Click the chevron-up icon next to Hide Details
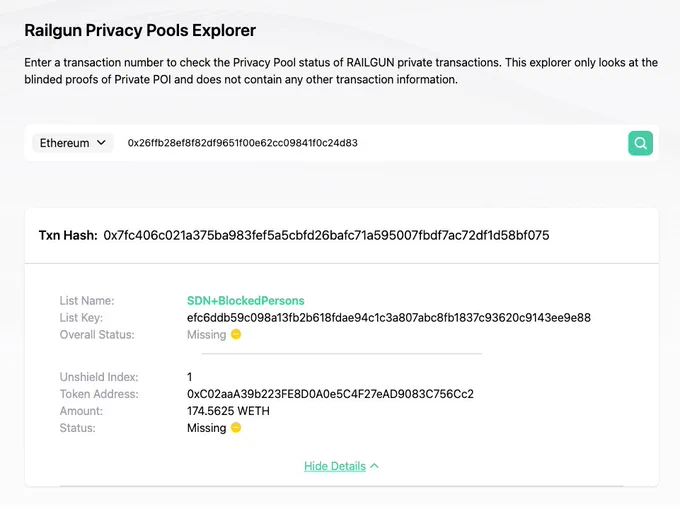 tap(375, 466)
